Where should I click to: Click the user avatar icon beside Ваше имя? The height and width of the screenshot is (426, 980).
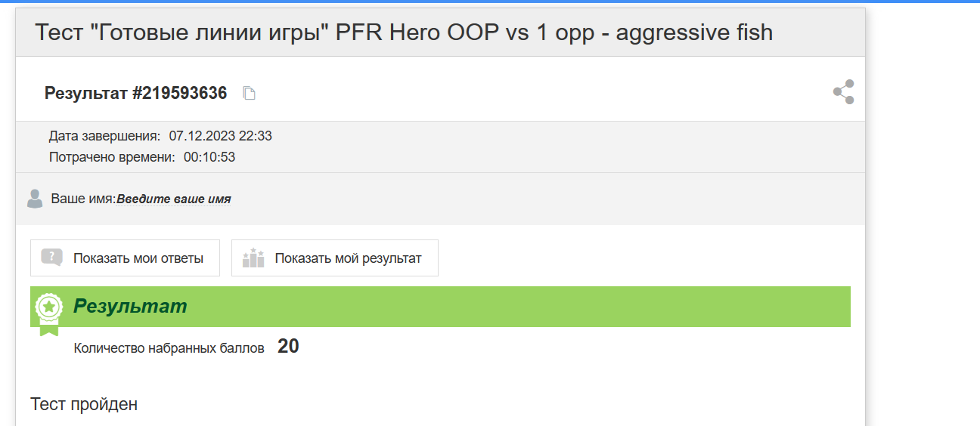click(x=35, y=199)
